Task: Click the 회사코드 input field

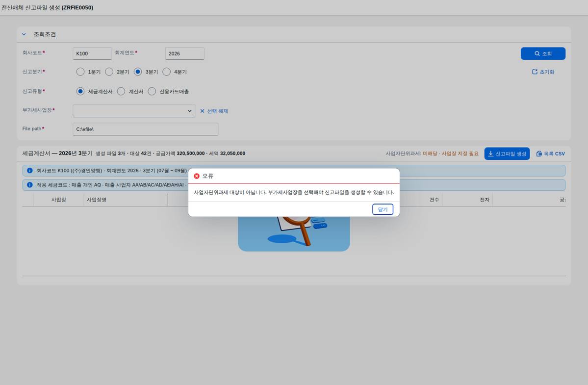Action: tap(92, 53)
